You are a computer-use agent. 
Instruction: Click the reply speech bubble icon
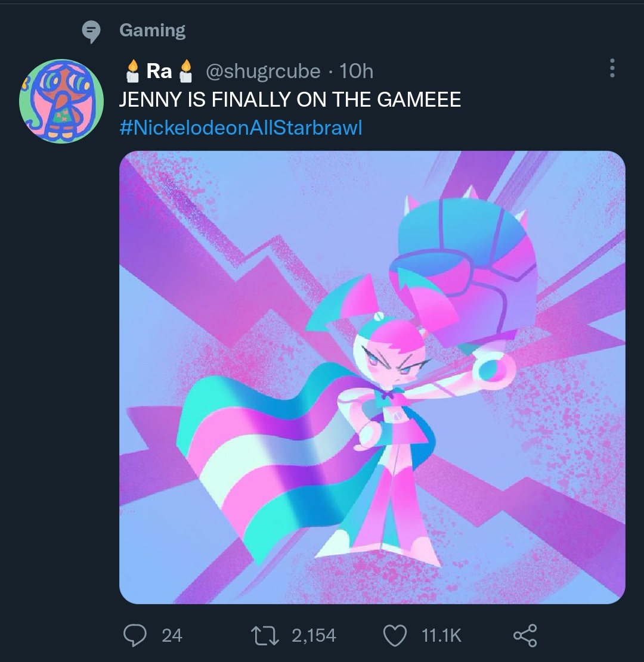point(135,635)
